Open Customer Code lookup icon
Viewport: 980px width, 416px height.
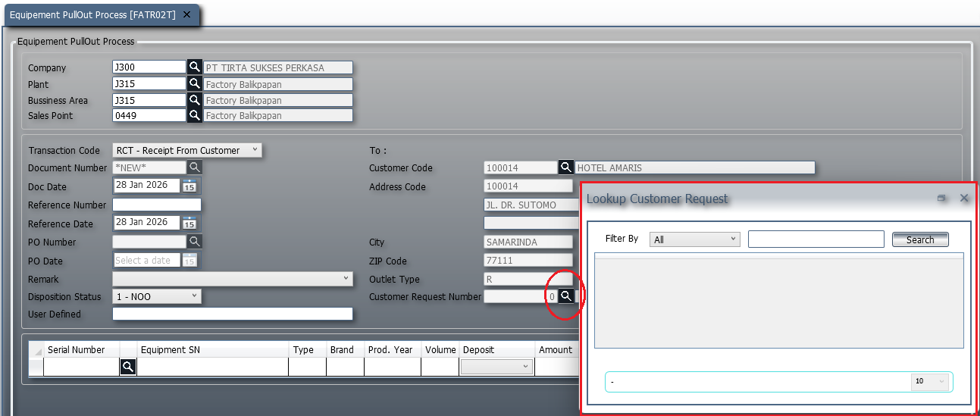click(565, 167)
